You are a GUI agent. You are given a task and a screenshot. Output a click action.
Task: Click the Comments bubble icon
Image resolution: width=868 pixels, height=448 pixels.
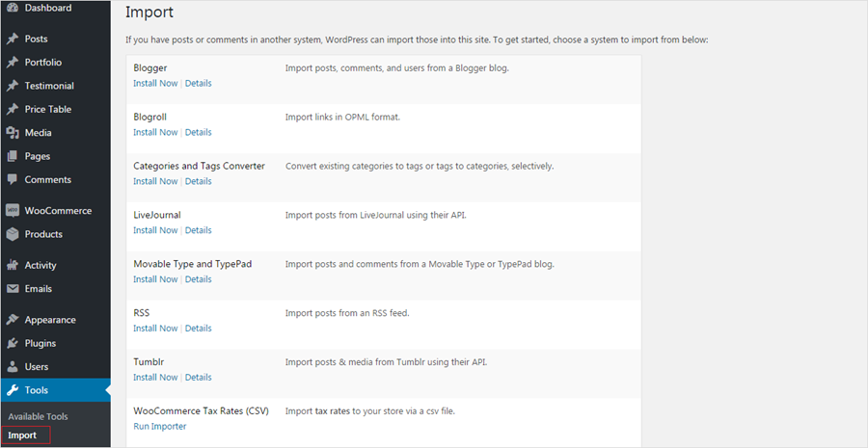coord(12,180)
